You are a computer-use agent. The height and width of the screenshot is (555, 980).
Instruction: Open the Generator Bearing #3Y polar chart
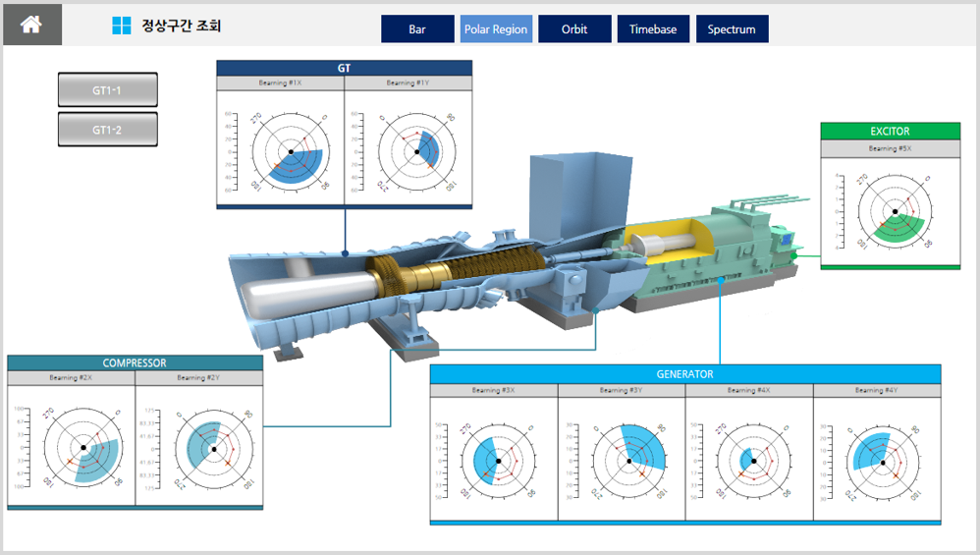pyautogui.click(x=628, y=461)
